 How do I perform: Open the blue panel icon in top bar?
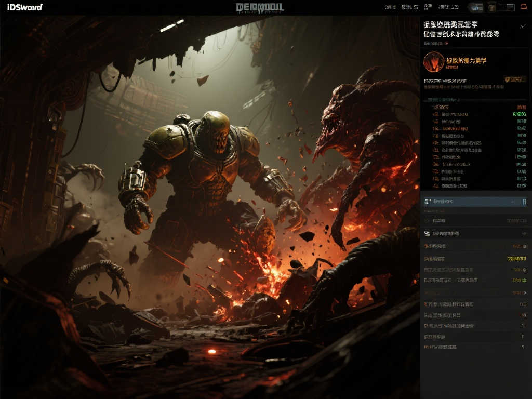pos(475,7)
